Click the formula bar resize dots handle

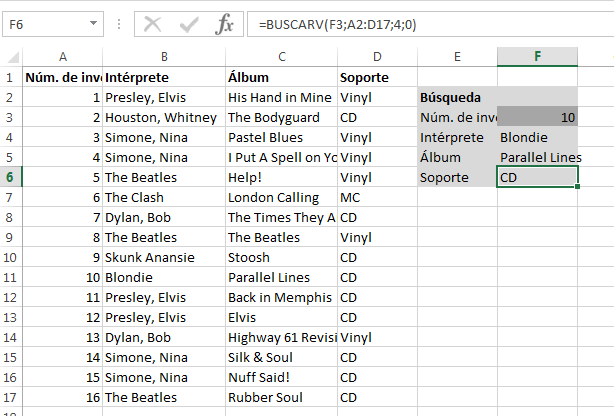click(x=119, y=24)
